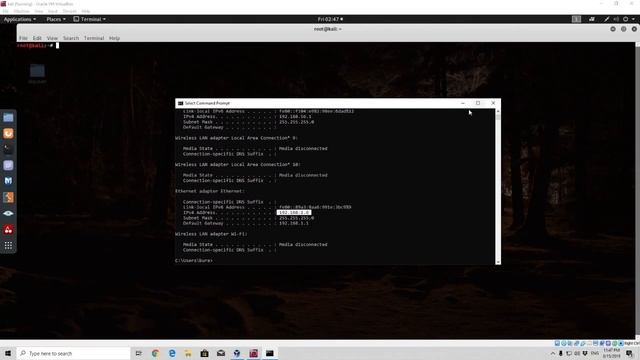This screenshot has height=360, width=640.
Task: Open the terminal icon in Kali dock
Action: (8, 149)
